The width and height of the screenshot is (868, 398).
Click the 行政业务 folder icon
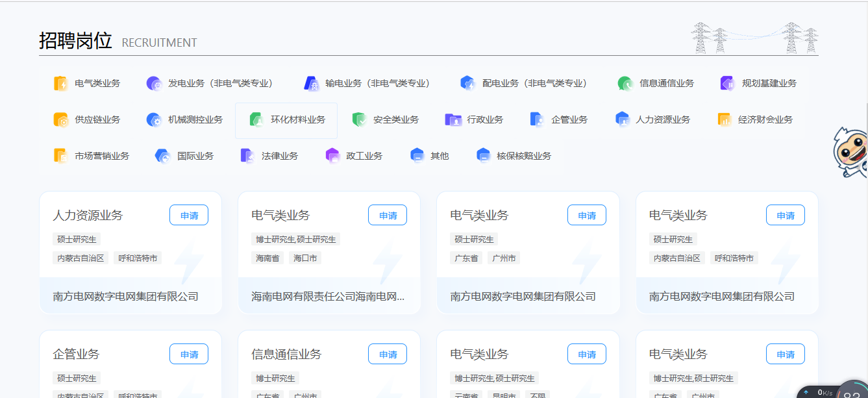tap(453, 119)
